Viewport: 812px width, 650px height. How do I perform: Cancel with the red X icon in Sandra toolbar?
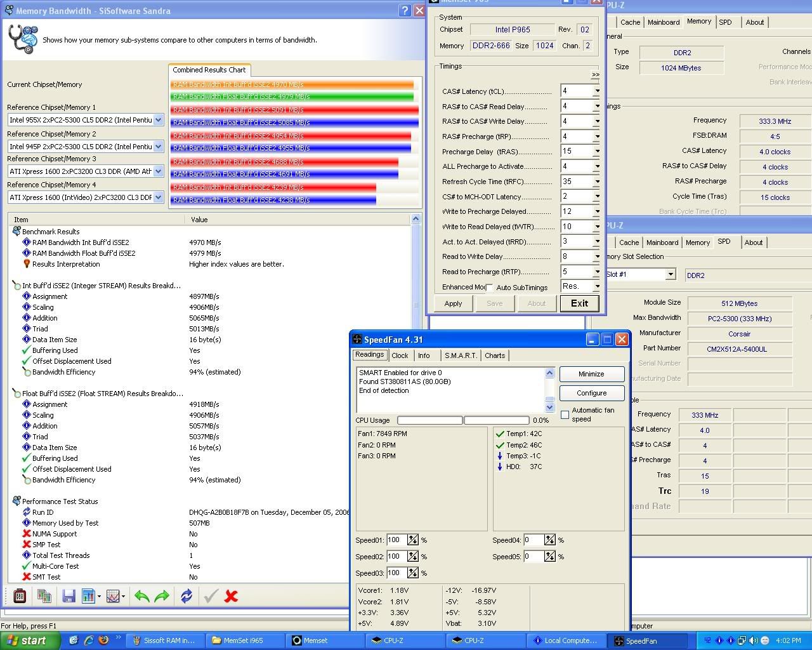coord(232,596)
